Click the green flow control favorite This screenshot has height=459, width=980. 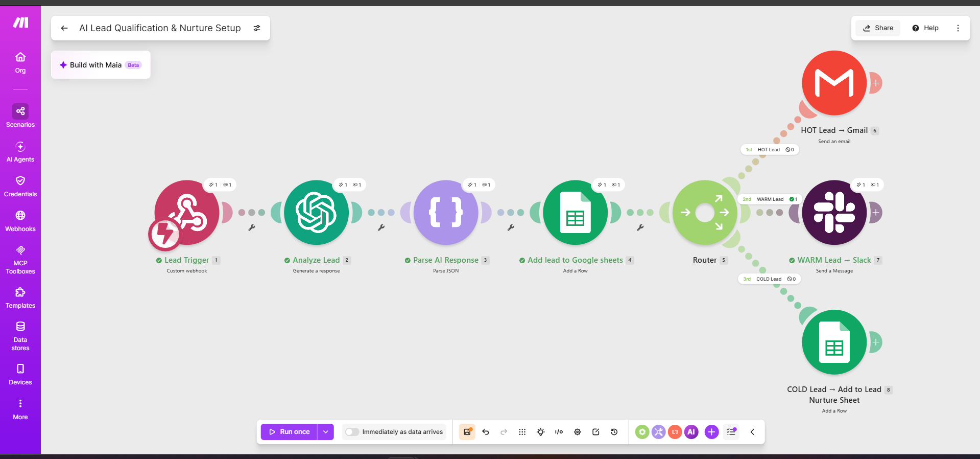pos(642,432)
